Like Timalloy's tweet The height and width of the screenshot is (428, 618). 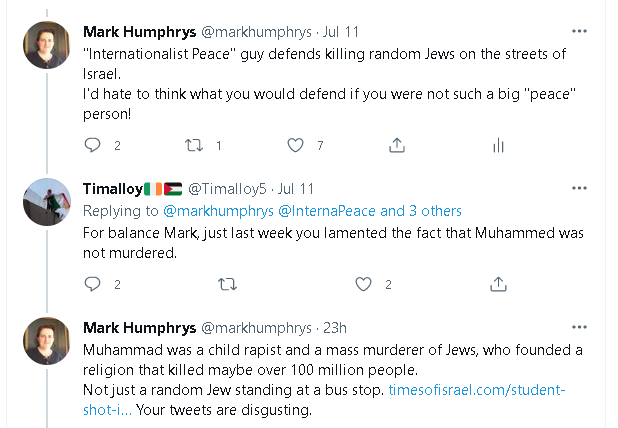pyautogui.click(x=363, y=284)
